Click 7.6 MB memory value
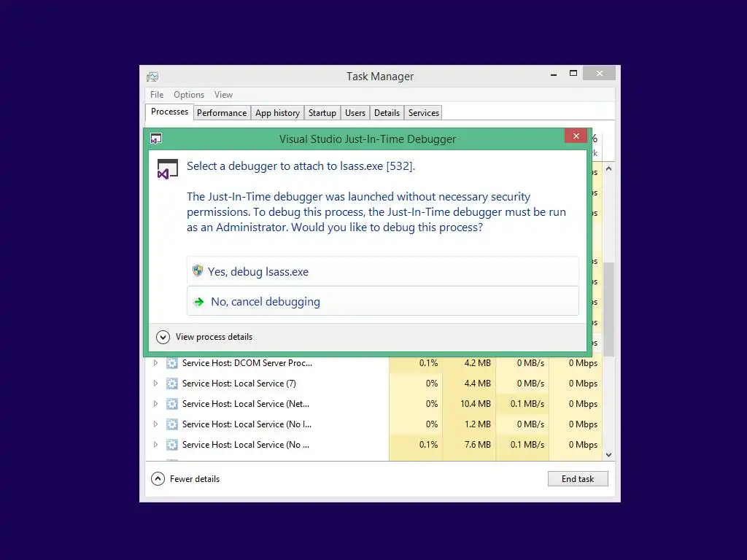The width and height of the screenshot is (747, 560). tap(477, 445)
